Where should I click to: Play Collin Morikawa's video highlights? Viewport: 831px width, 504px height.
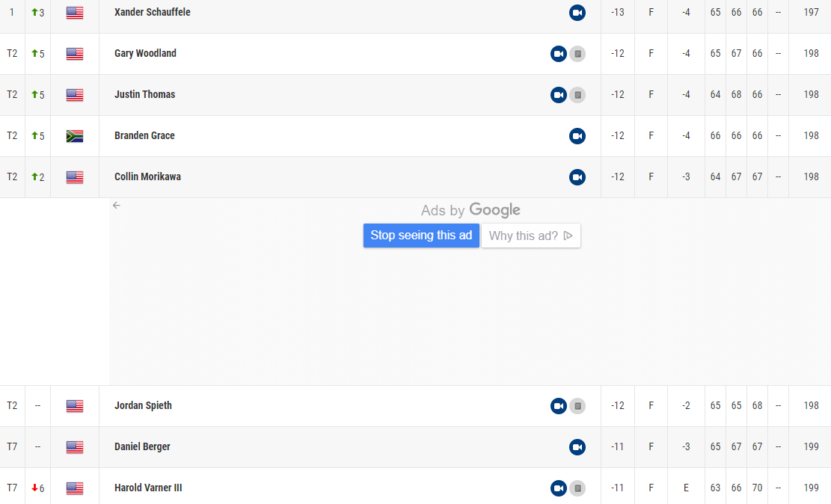577,177
